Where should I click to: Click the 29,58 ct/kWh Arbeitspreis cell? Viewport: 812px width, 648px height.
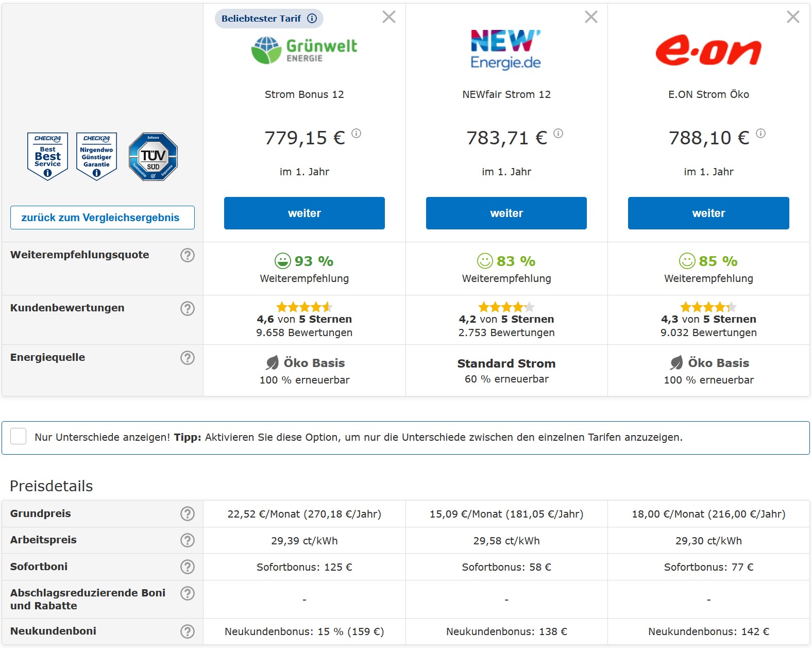506,541
